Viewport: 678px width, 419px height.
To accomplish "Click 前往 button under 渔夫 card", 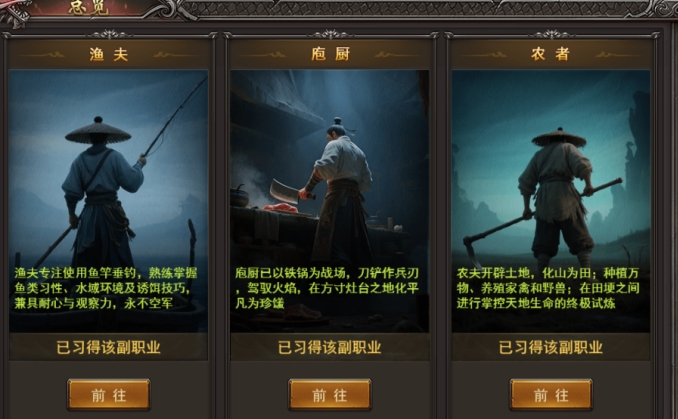I will pos(109,394).
